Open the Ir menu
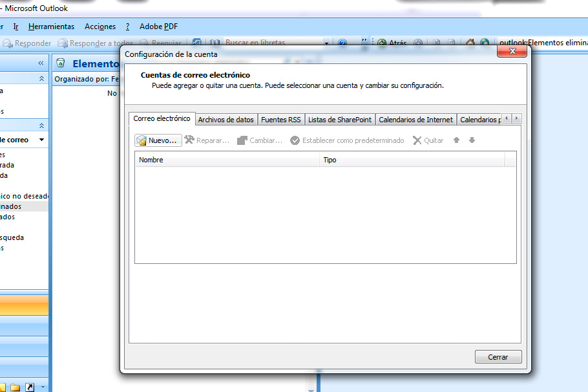The width and height of the screenshot is (588, 392). (x=16, y=27)
